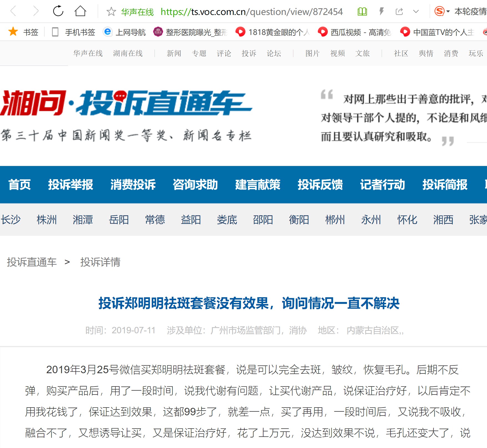Choose 邵阳 city tab

263,220
